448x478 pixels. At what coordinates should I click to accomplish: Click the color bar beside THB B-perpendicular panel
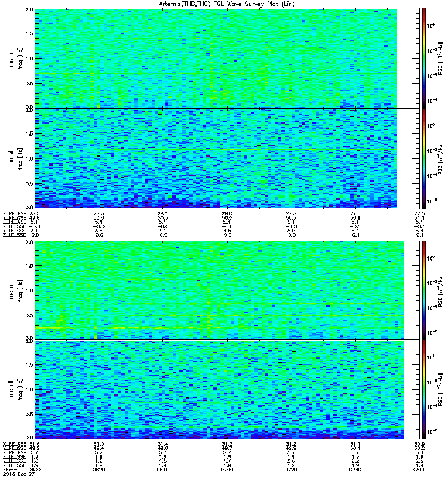(x=424, y=58)
